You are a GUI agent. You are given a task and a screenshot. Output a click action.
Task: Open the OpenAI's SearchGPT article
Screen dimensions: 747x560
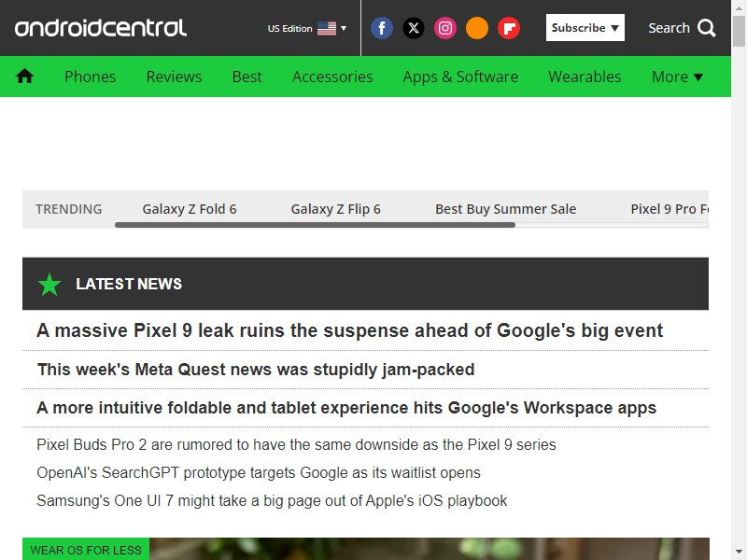pos(259,473)
